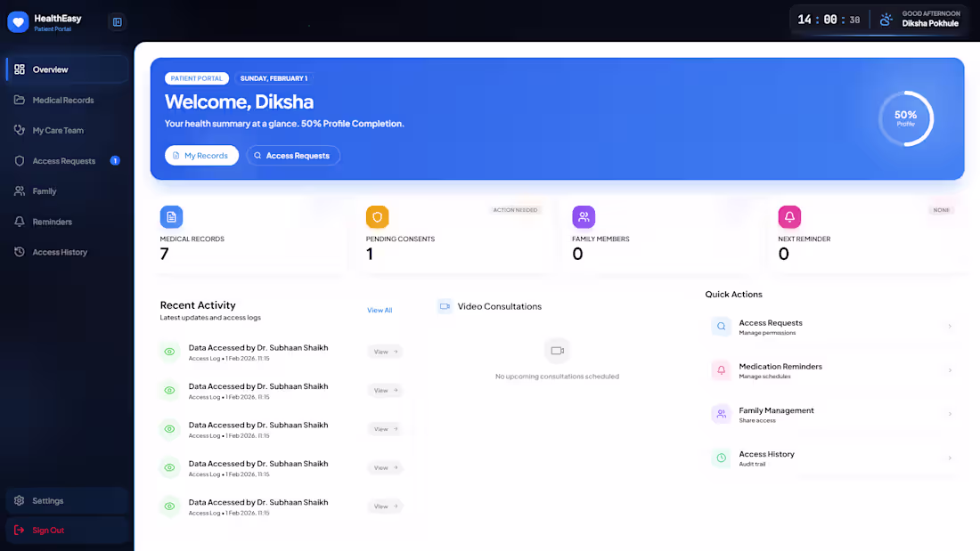The height and width of the screenshot is (551, 980).
Task: Click the Family sidebar people icon
Action: click(x=20, y=191)
